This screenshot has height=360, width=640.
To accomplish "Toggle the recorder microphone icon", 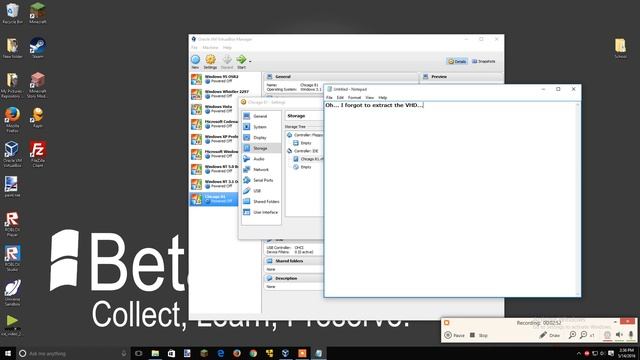I will 631,335.
